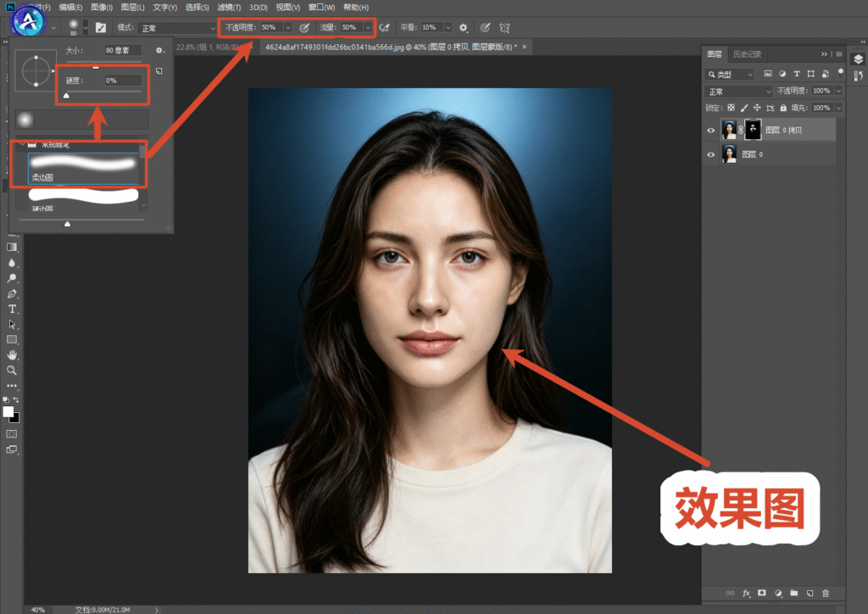The image size is (868, 614).
Task: Open smoothing options gear icon
Action: click(x=464, y=27)
